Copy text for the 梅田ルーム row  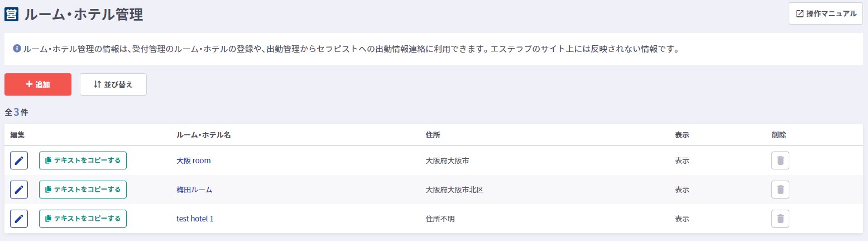(83, 190)
